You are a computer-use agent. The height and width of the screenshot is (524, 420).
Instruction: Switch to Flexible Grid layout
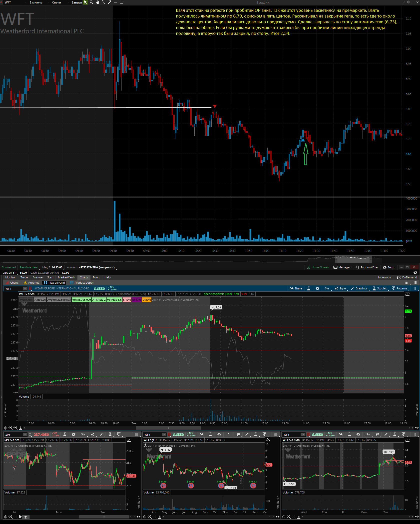click(54, 283)
